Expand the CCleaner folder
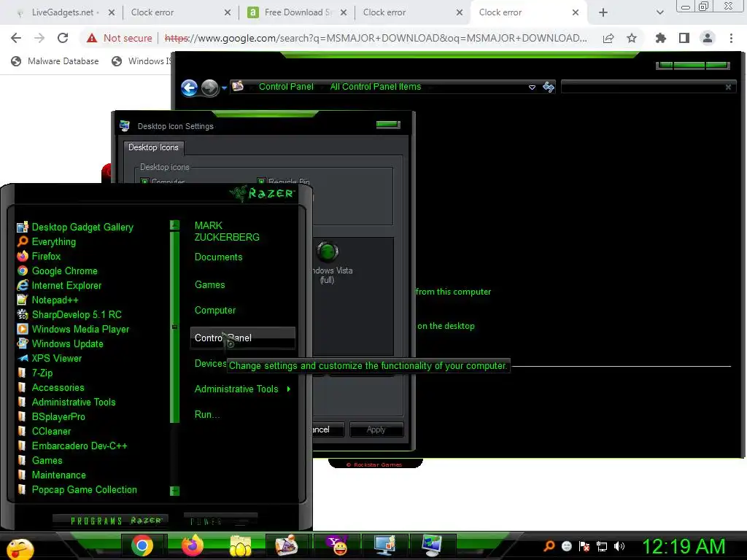The height and width of the screenshot is (560, 747). point(44,432)
